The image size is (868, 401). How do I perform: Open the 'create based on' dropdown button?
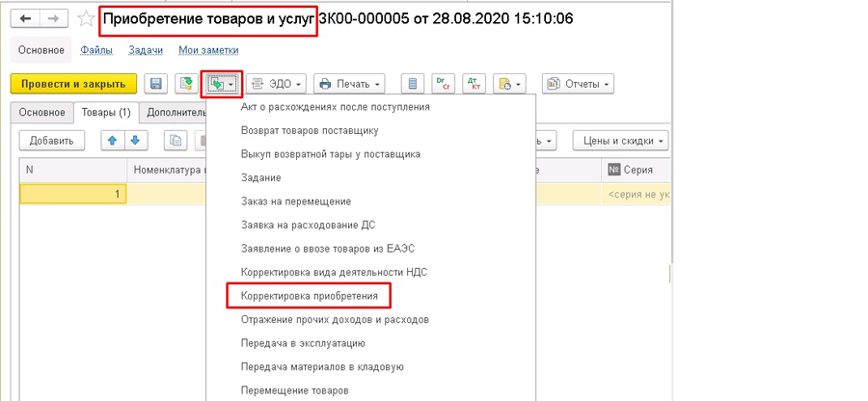[222, 84]
